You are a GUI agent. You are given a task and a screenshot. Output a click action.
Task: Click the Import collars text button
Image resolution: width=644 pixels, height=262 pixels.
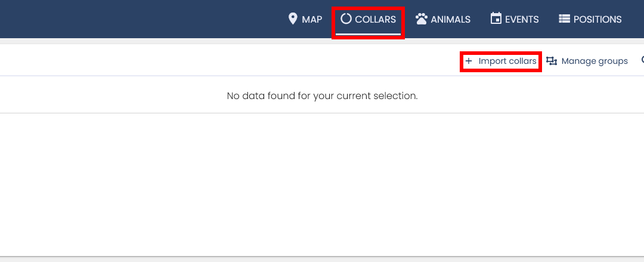(x=507, y=61)
